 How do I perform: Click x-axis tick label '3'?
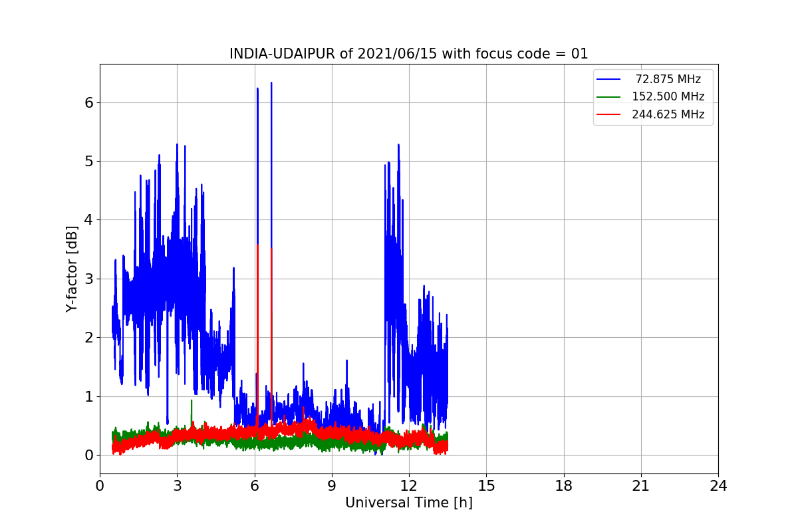point(177,485)
